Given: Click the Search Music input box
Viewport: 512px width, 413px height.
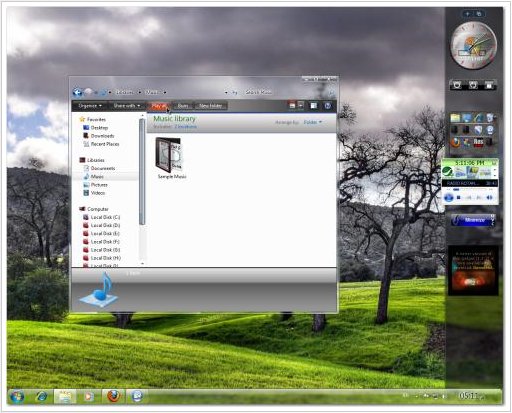Looking at the screenshot, I should click(287, 92).
